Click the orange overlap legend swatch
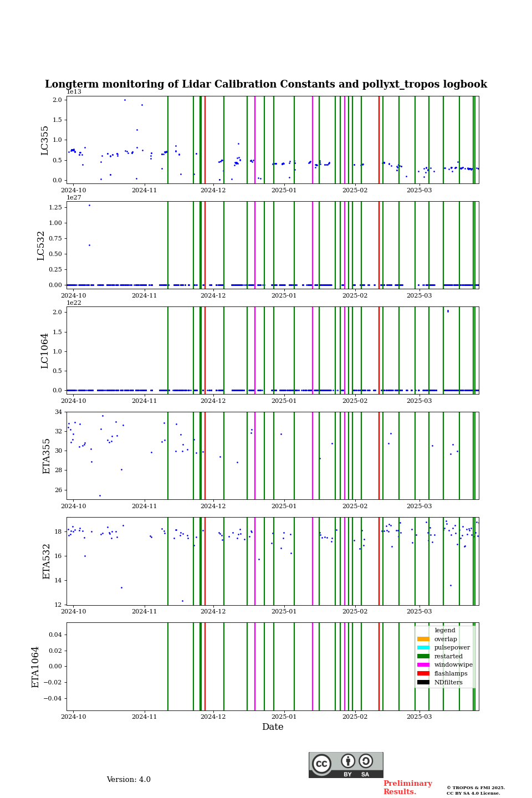The image size is (532, 798). pos(423,639)
